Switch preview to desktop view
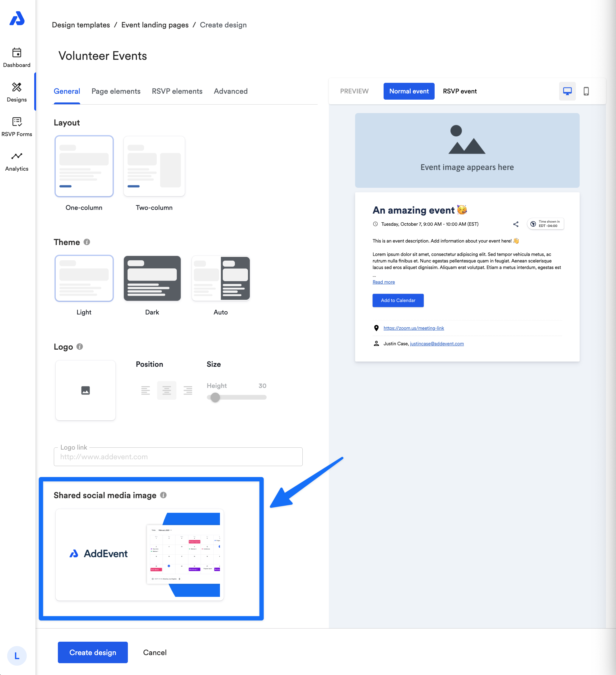 click(567, 91)
